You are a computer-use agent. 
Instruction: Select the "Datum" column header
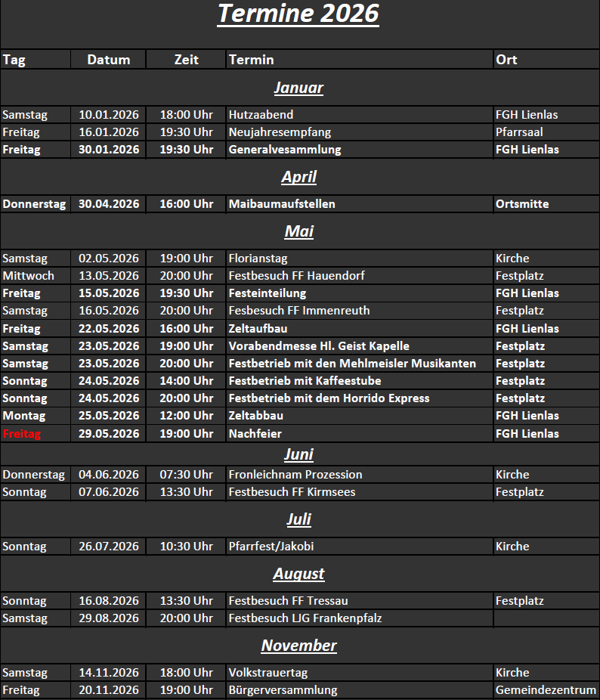point(108,60)
